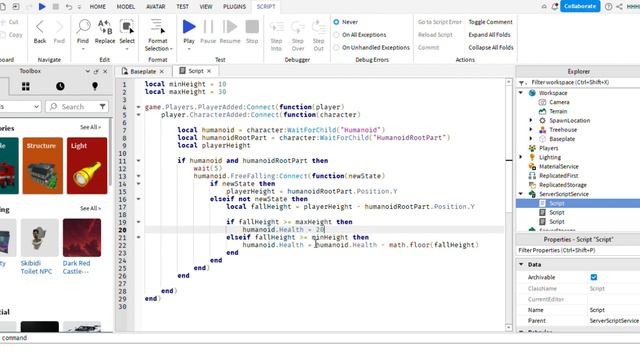
Task: Click the Back navigation arrow icon
Action: 40,27
